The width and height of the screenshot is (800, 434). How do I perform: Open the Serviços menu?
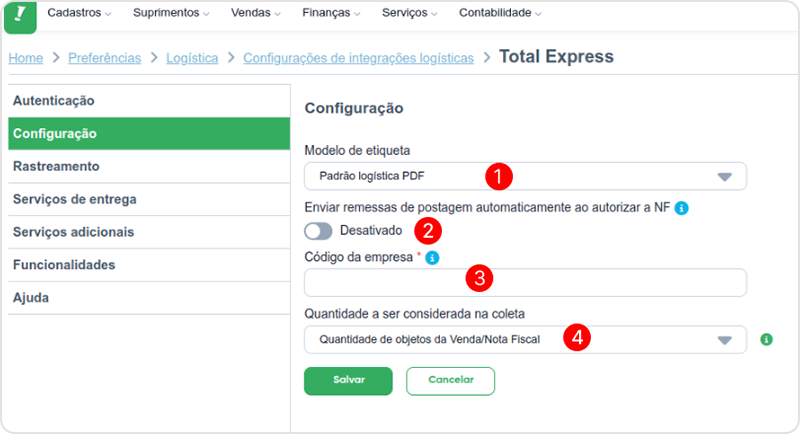(x=410, y=14)
